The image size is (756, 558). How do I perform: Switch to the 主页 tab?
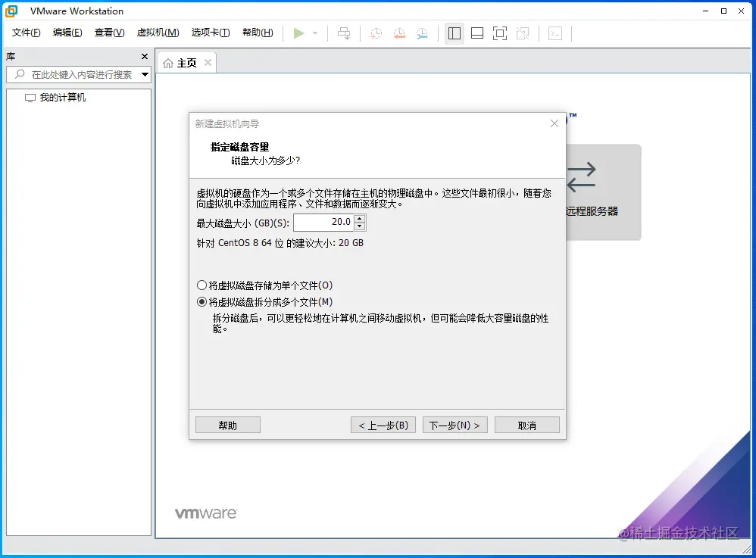[x=186, y=63]
